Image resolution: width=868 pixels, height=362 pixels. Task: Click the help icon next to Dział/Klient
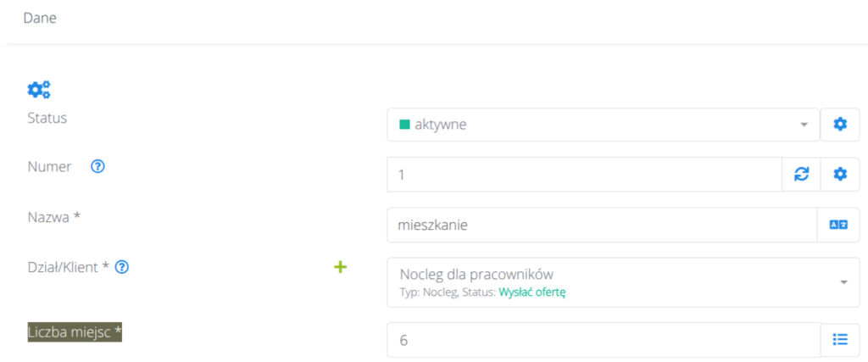coord(121,267)
